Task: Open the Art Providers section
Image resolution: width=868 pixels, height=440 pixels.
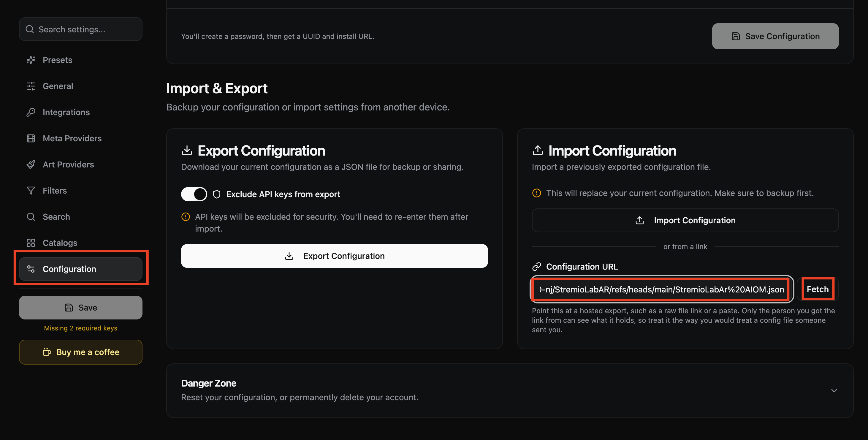Action: tap(80, 164)
